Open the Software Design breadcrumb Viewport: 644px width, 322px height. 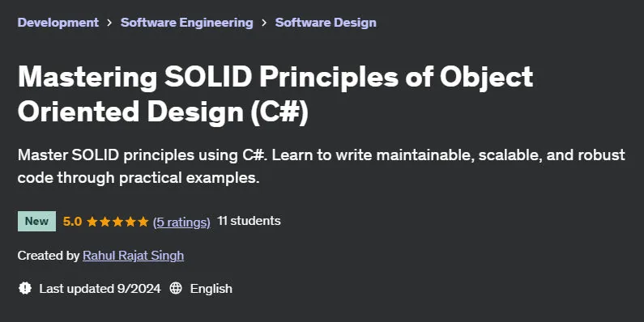coord(326,23)
